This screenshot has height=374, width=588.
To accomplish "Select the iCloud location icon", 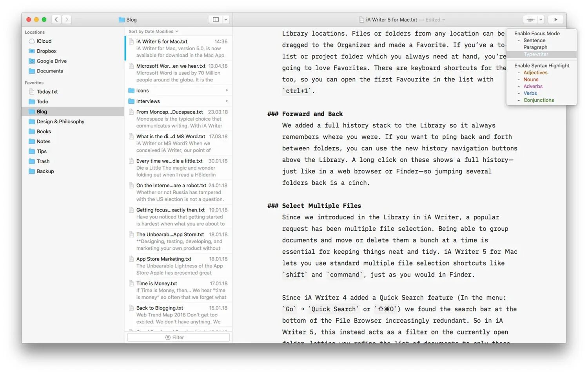I will [32, 41].
